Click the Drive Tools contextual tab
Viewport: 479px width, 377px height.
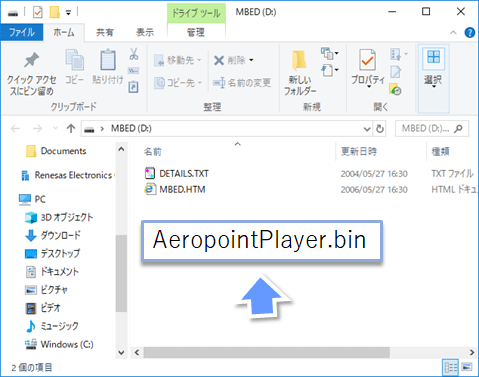point(196,13)
